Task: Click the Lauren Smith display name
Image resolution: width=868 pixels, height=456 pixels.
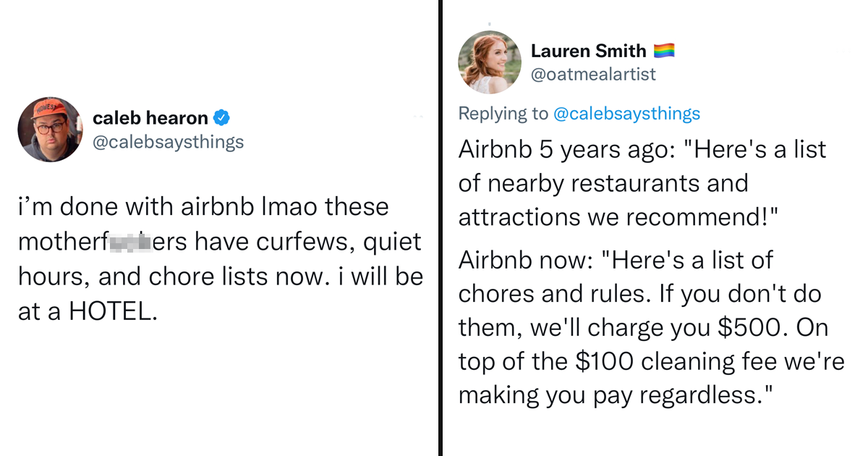Action: point(588,51)
